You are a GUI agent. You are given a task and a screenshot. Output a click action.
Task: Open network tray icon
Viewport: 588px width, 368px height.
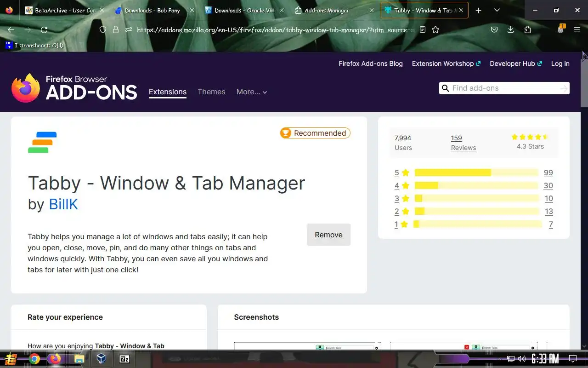(x=511, y=359)
